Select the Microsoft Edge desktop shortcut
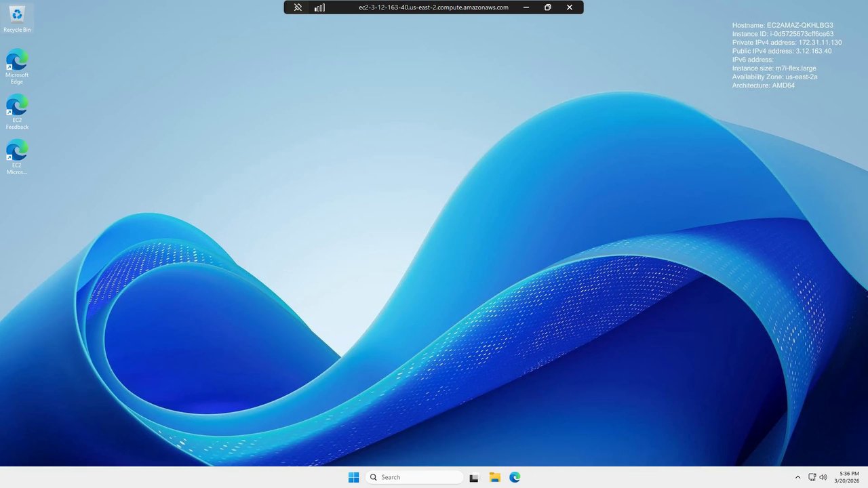 [x=17, y=66]
